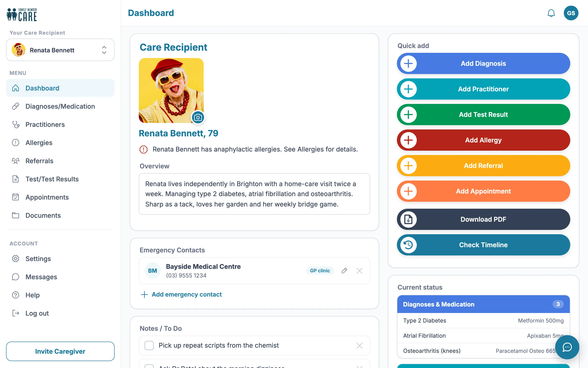Click the Add Practitioner button label
This screenshot has height=368, width=588.
point(483,89)
